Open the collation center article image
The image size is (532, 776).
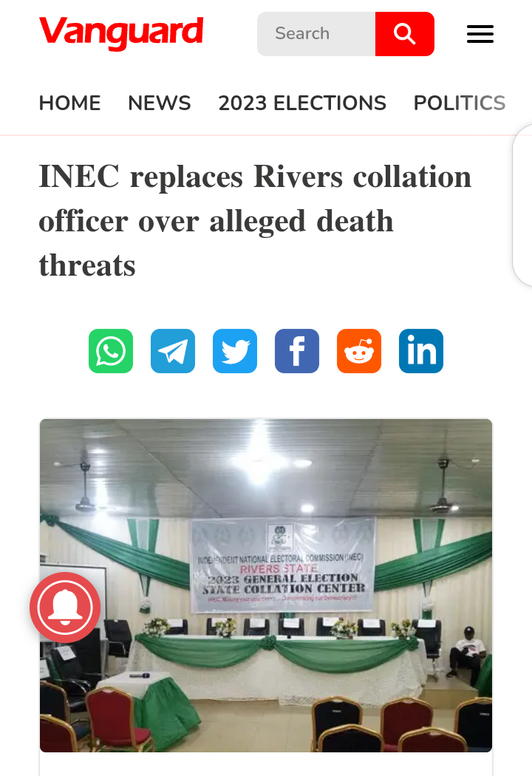[266, 585]
